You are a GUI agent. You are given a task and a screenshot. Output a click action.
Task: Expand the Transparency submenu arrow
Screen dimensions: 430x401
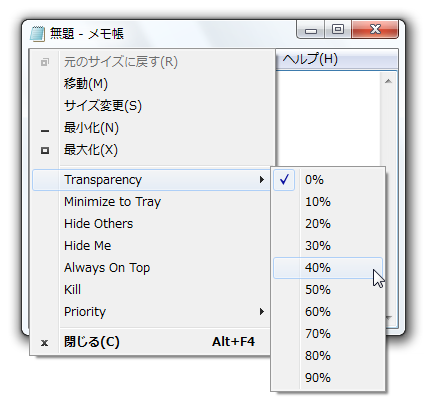262,180
